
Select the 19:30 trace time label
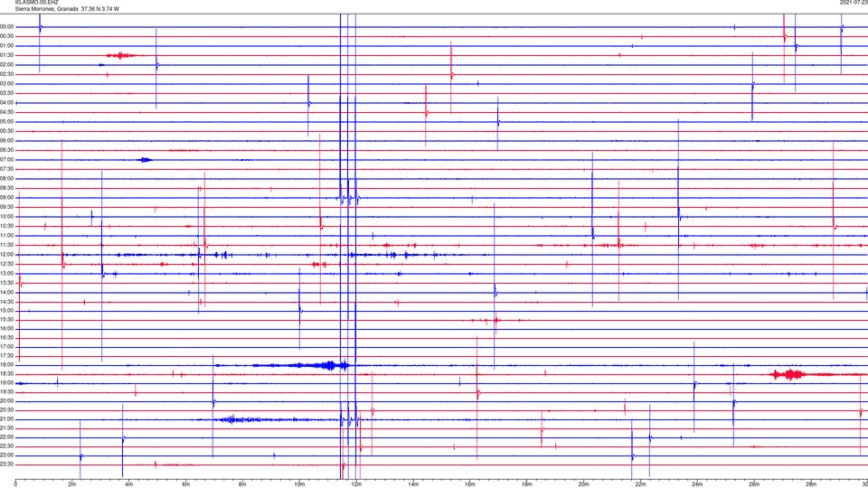coord(7,391)
